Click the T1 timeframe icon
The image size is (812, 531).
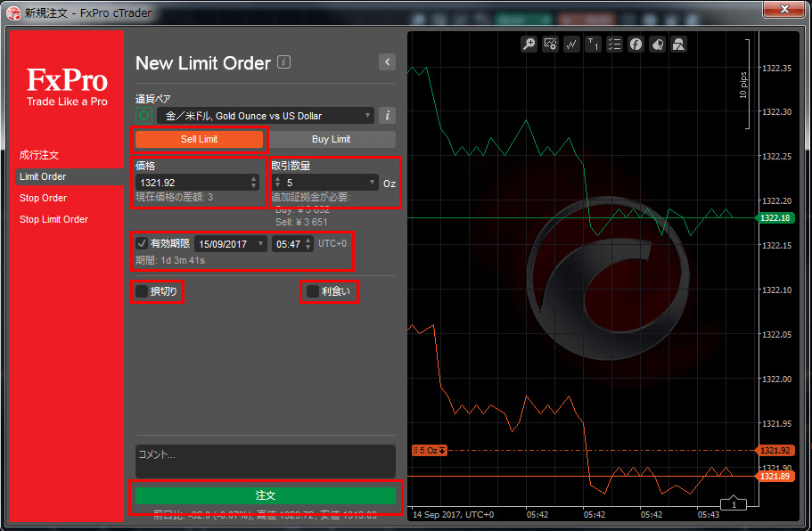point(593,45)
